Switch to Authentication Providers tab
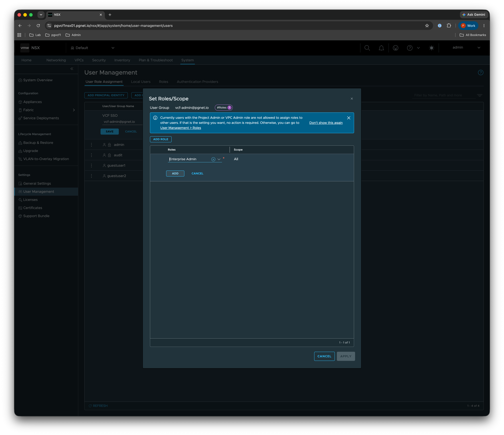The width and height of the screenshot is (504, 435). tap(197, 82)
